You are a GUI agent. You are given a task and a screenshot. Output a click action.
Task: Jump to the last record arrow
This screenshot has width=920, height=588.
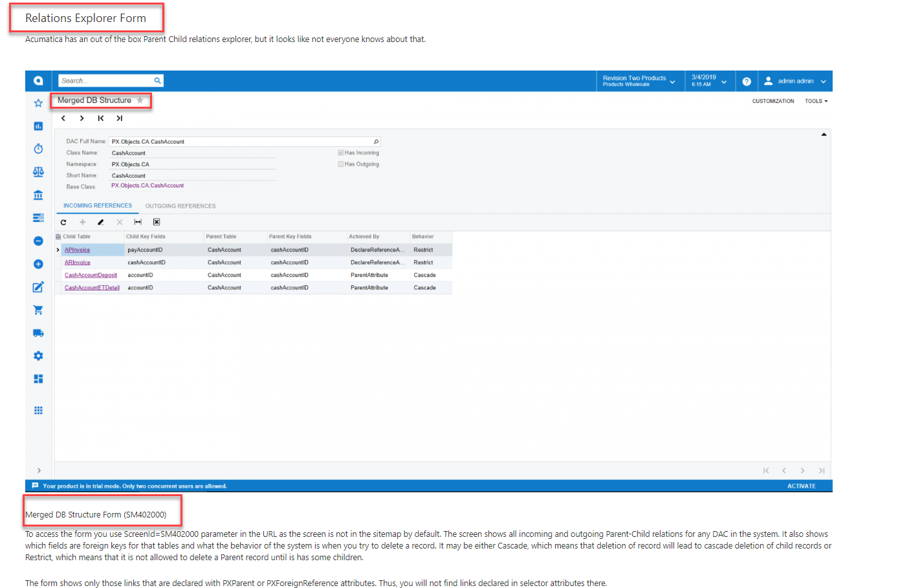(119, 118)
